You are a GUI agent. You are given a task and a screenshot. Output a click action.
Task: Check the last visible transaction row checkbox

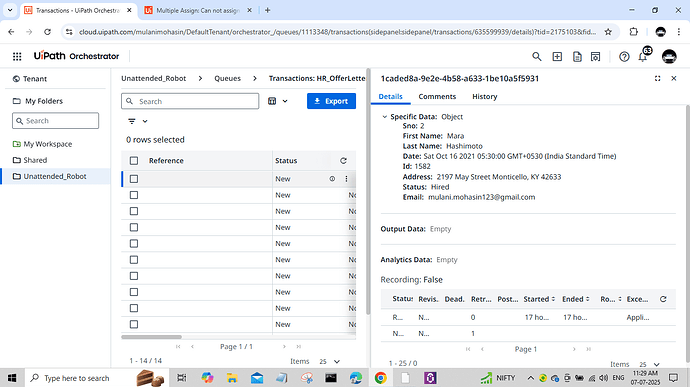(134, 324)
